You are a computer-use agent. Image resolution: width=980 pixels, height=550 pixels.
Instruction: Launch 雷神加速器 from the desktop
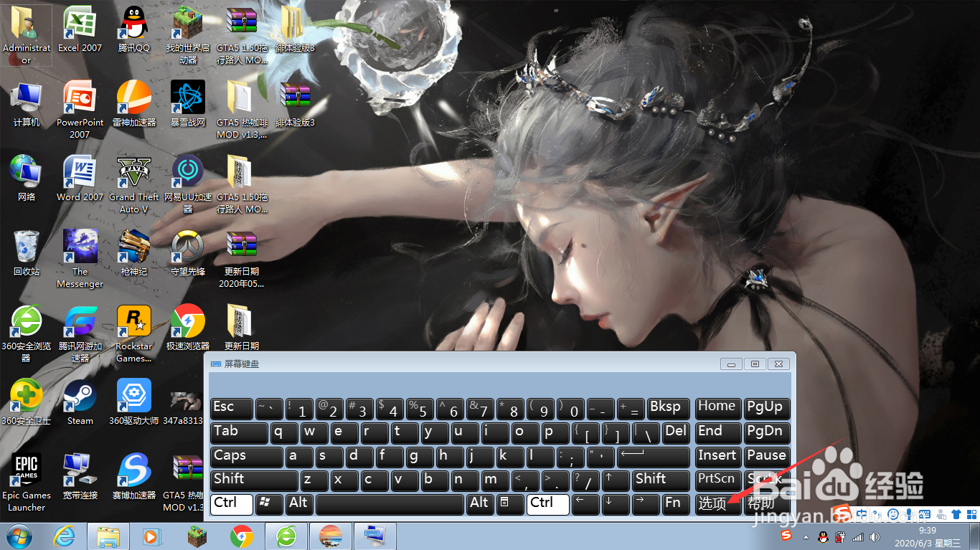click(134, 104)
